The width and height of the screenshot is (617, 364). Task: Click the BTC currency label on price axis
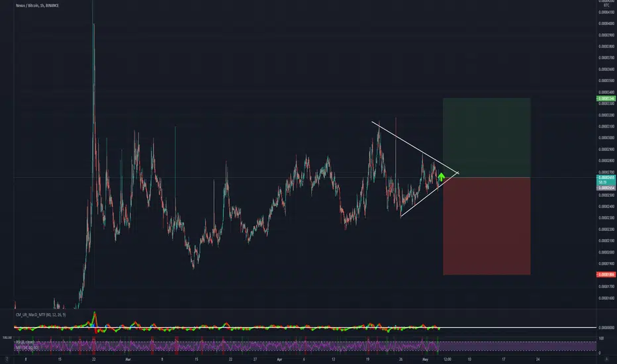(606, 5)
